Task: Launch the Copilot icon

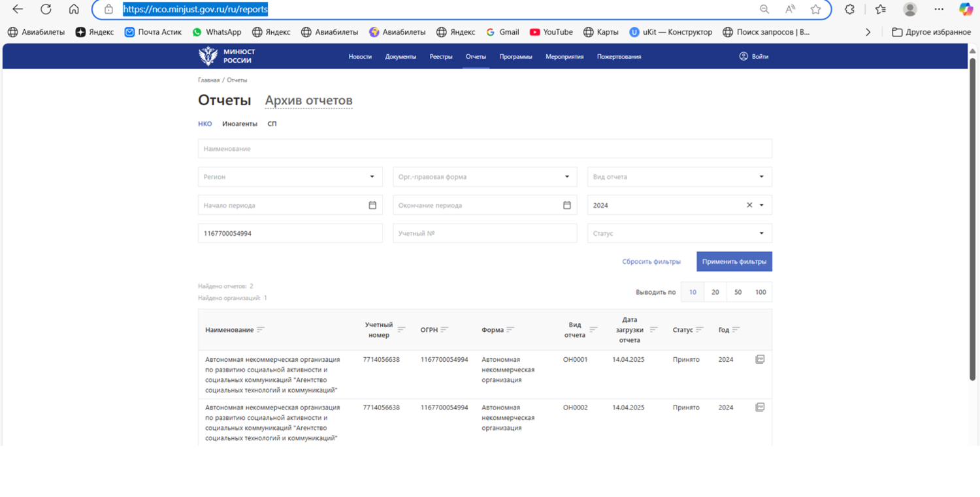Action: 966,9
